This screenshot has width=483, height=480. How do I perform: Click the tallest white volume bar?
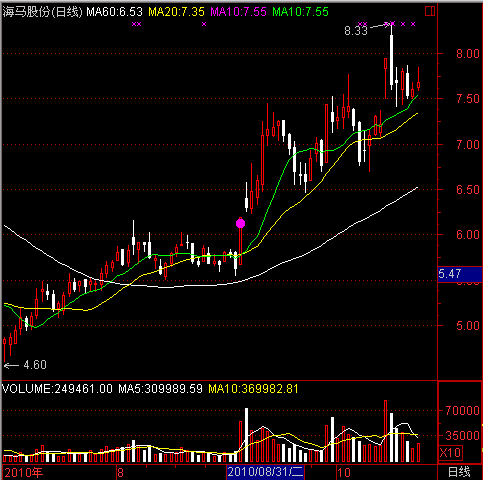(246, 435)
